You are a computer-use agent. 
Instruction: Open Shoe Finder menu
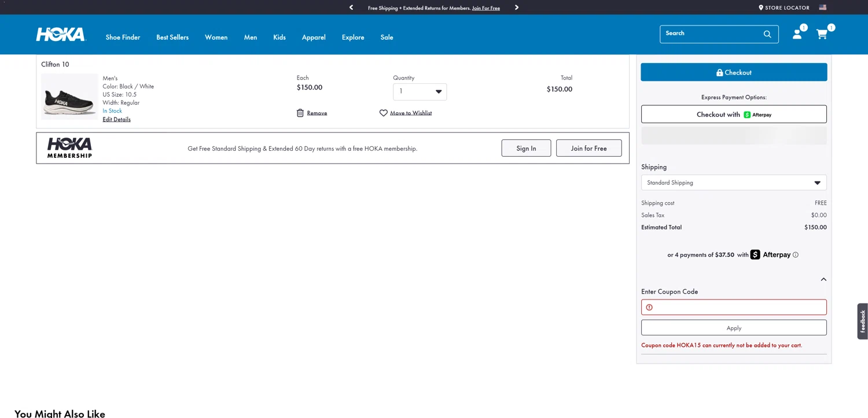(123, 37)
